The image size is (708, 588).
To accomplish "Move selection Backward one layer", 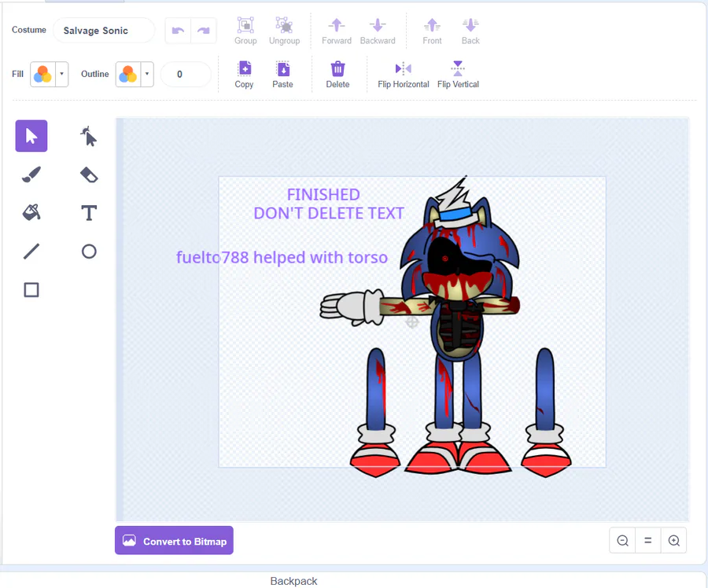I will (378, 31).
